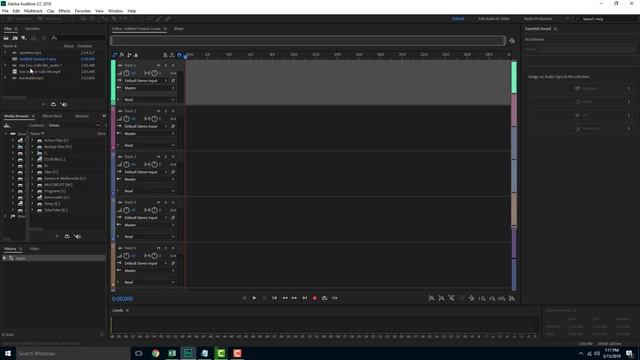Image resolution: width=640 pixels, height=360 pixels.
Task: Click the Fast Forward transport button
Action: coord(294,298)
